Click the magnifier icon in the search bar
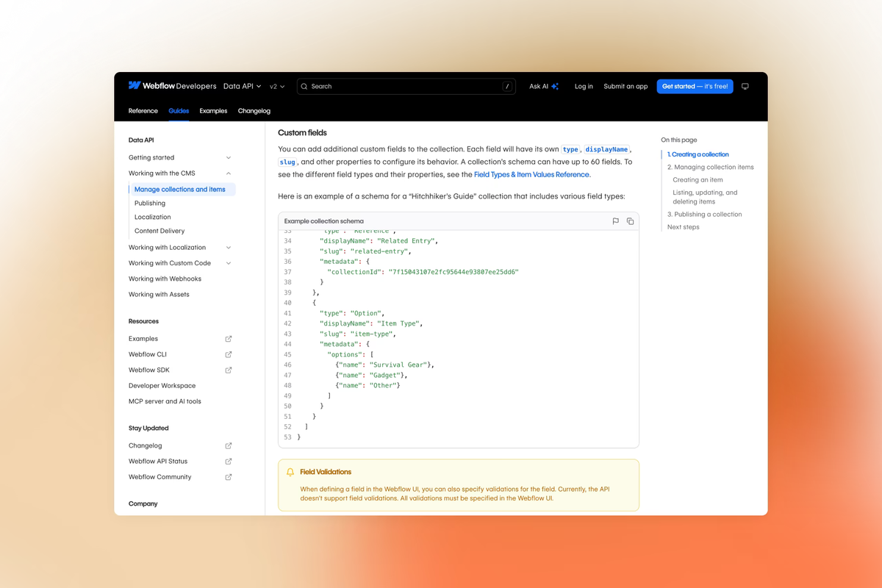This screenshot has height=588, width=882. pyautogui.click(x=304, y=86)
